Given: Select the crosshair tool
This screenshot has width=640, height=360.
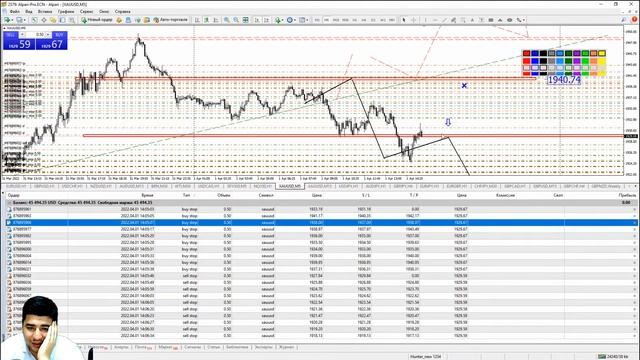Looking at the screenshot, I should [x=413, y=20].
